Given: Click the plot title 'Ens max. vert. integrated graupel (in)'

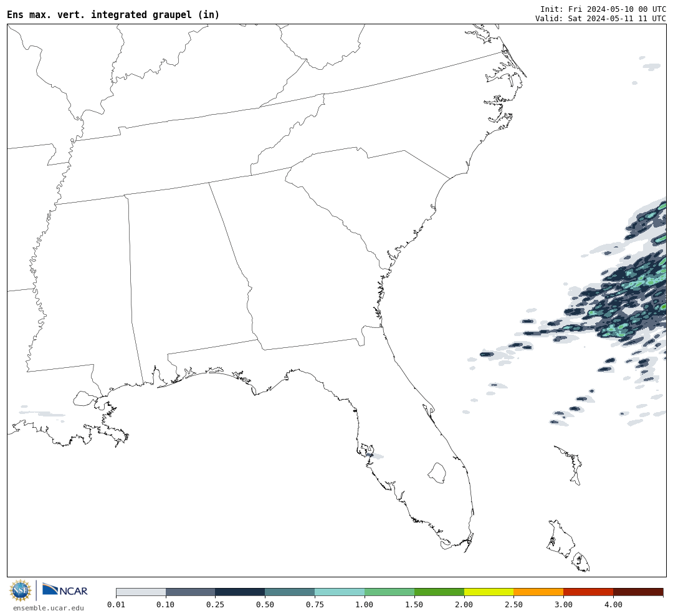Looking at the screenshot, I should pos(113,14).
